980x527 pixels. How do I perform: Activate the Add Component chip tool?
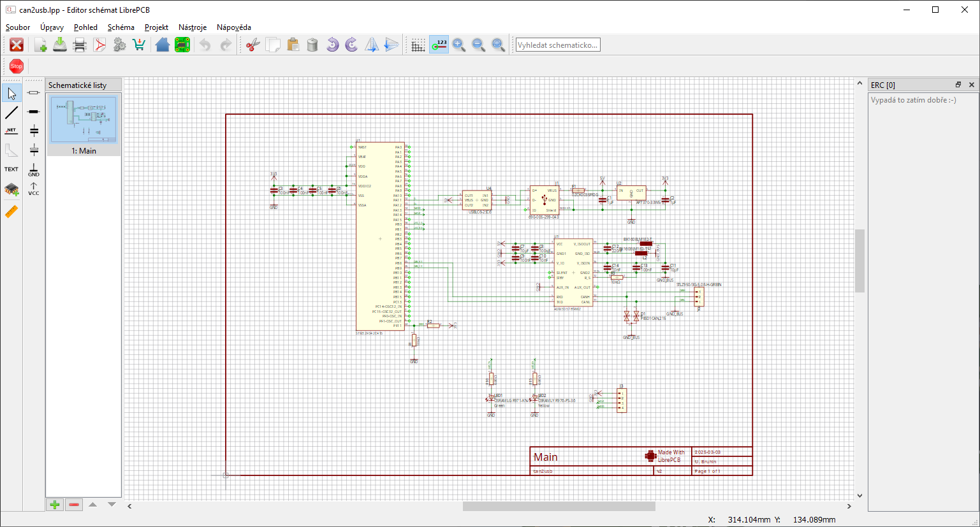[11, 189]
